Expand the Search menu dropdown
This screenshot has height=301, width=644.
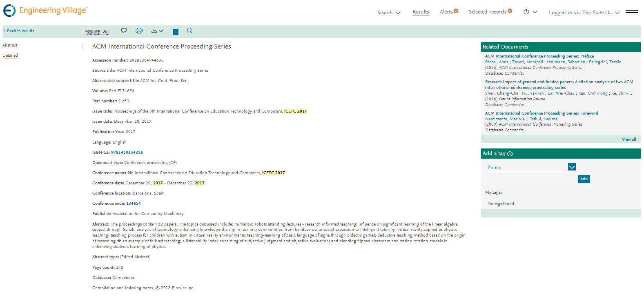point(398,13)
